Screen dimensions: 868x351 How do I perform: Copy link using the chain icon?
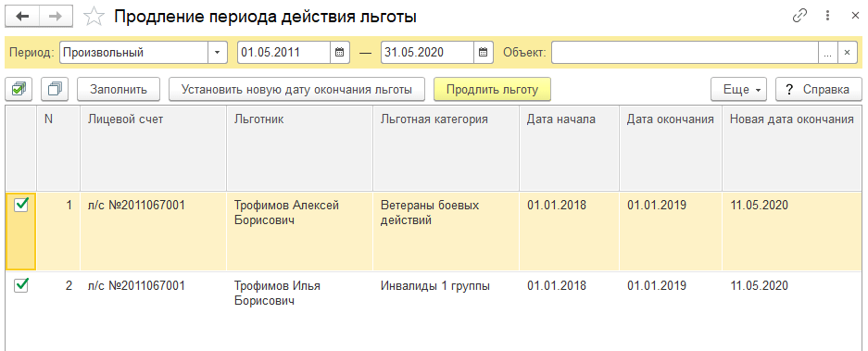[x=799, y=16]
